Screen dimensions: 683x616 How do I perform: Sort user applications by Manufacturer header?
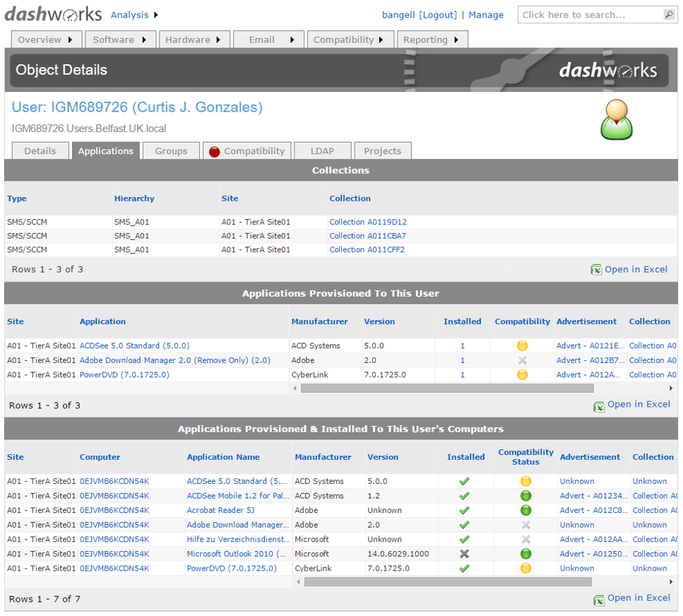pyautogui.click(x=319, y=321)
